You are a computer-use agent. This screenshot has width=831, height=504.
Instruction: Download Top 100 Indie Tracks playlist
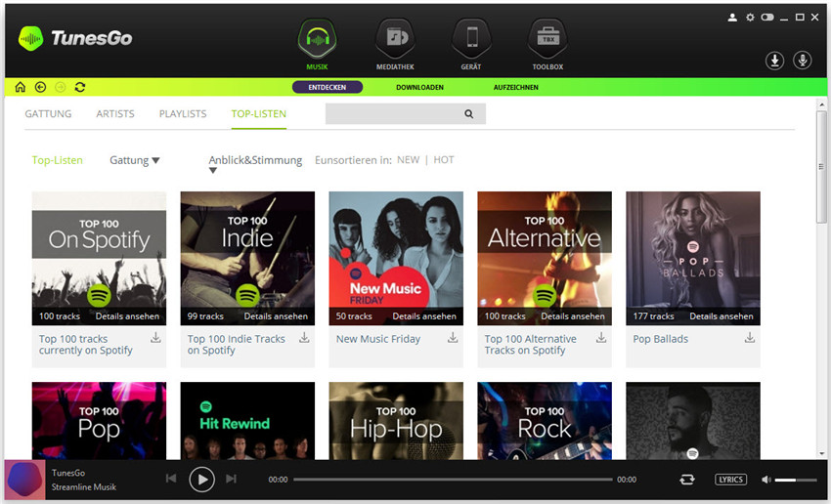click(304, 338)
